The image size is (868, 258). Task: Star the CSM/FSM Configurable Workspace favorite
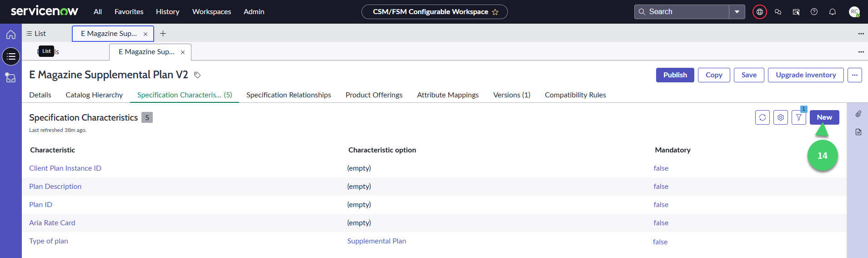(495, 12)
